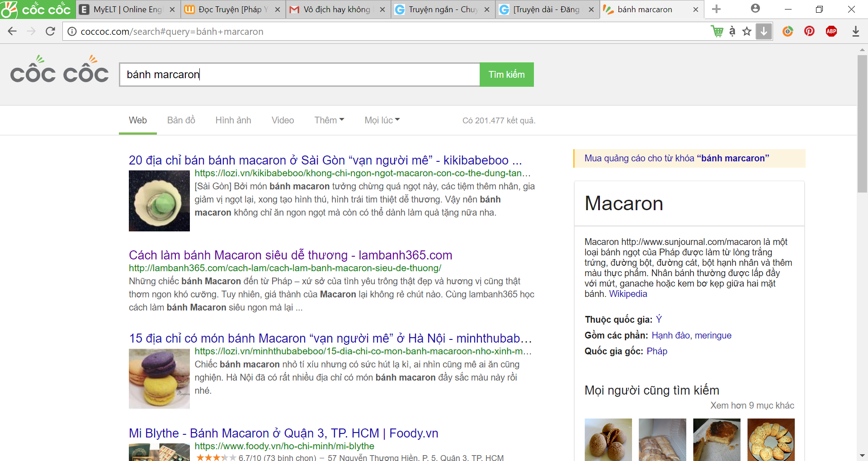Click the forward navigation arrow

31,31
